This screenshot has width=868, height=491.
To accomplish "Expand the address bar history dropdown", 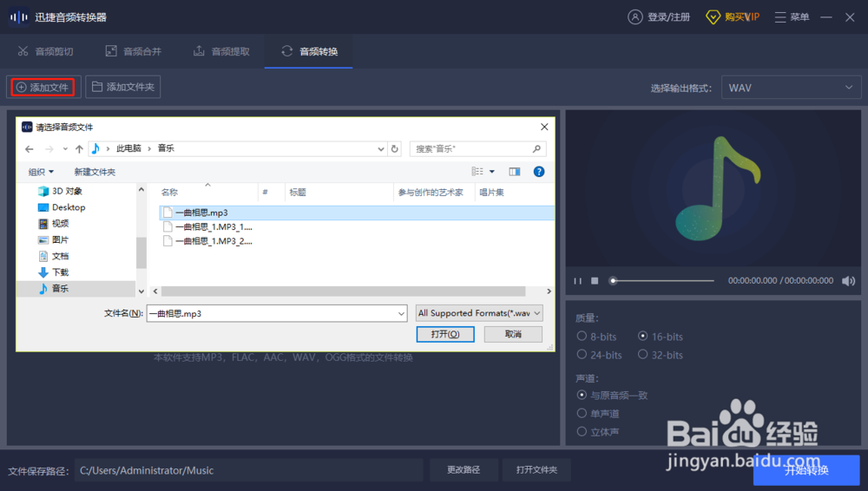I will (381, 149).
